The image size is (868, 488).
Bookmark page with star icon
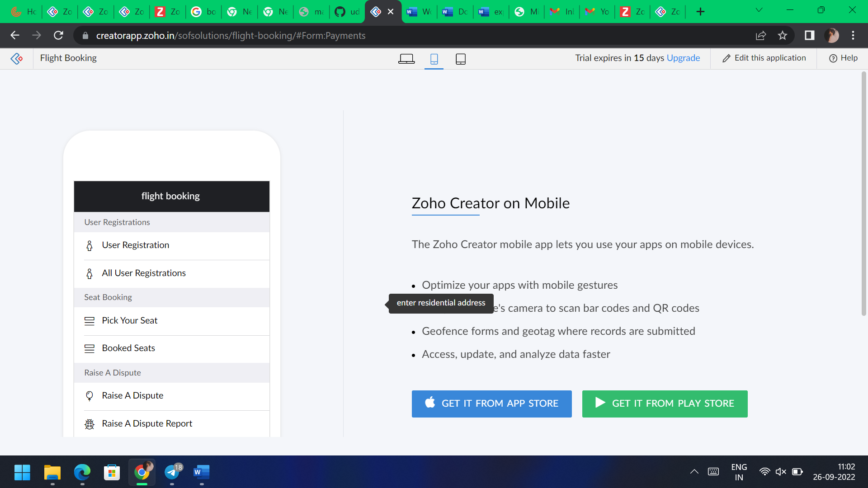pyautogui.click(x=783, y=35)
